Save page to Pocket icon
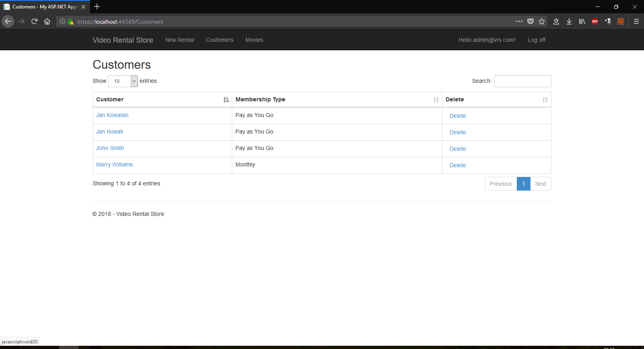This screenshot has height=349, width=644. click(x=530, y=21)
